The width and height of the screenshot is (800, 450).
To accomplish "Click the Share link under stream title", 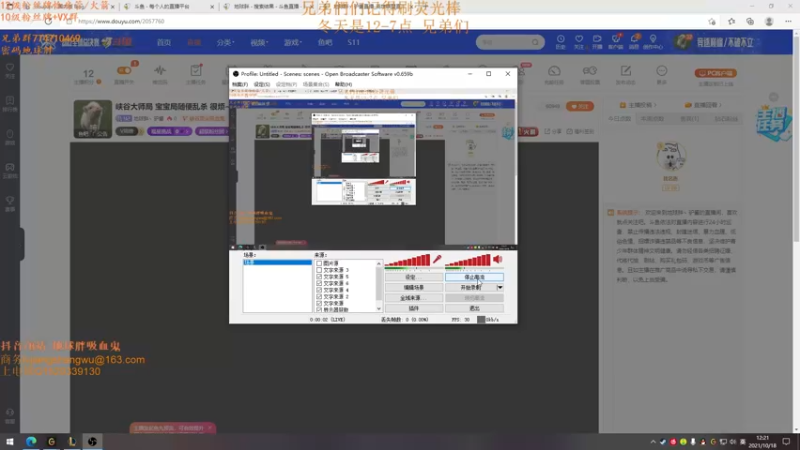I will (554, 132).
